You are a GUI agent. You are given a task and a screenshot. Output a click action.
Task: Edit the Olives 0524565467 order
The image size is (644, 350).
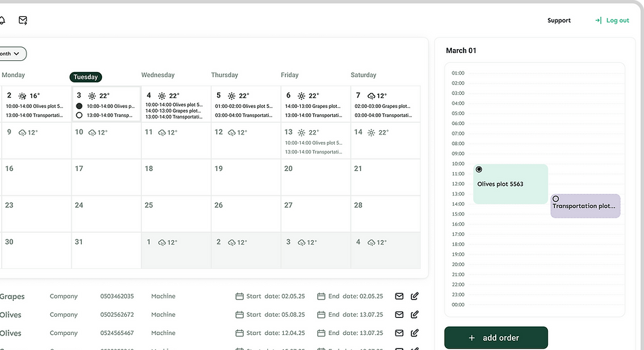415,333
